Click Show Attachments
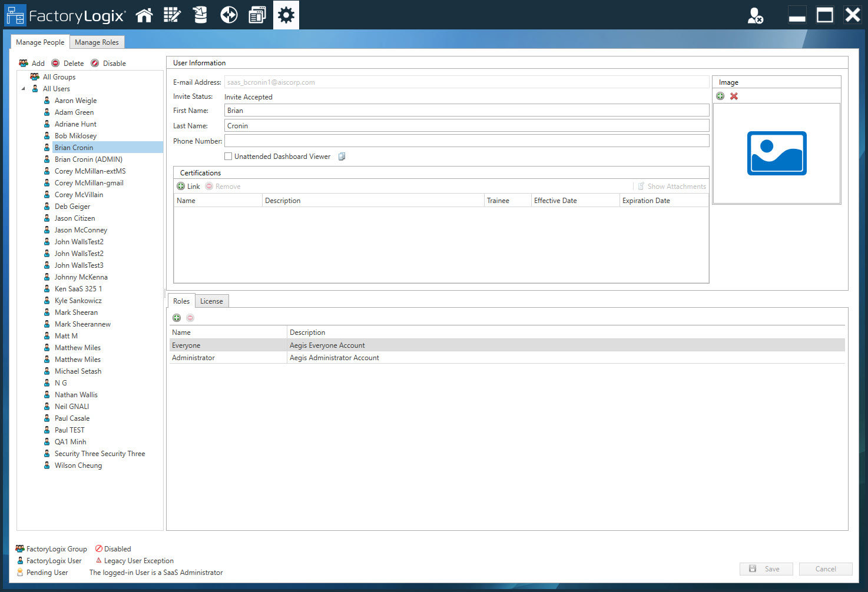The height and width of the screenshot is (592, 868). 672,186
